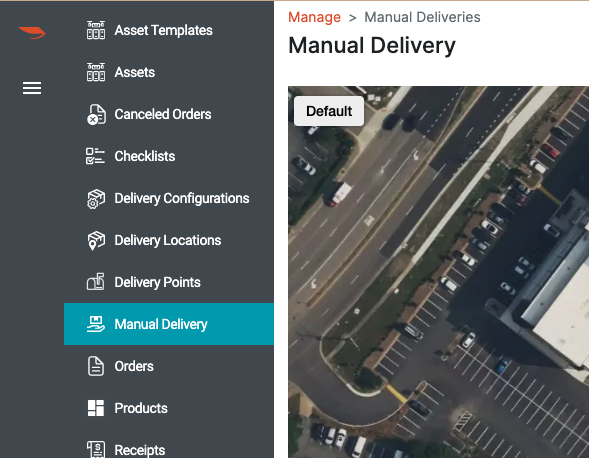Click Manual Deliveries breadcrumb text

(422, 17)
